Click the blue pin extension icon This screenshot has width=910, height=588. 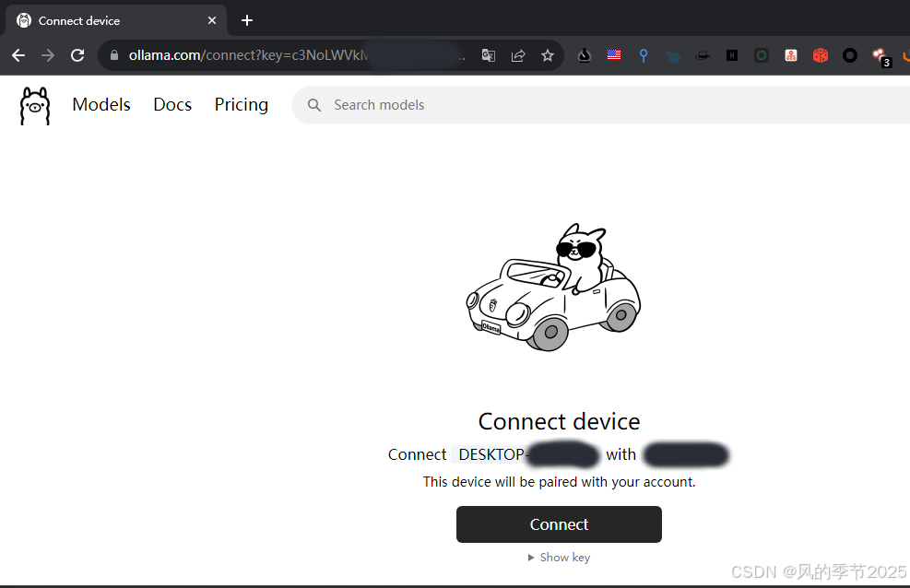[x=644, y=55]
